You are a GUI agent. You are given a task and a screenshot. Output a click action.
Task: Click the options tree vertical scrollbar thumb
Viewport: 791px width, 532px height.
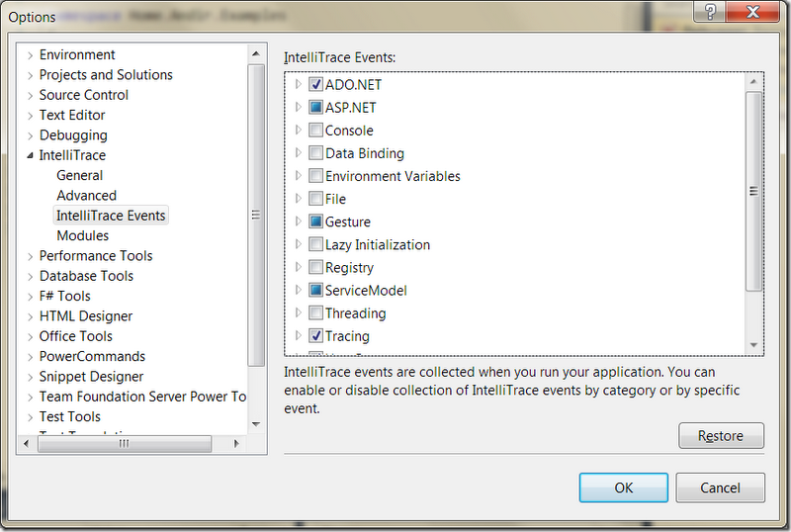coord(256,215)
